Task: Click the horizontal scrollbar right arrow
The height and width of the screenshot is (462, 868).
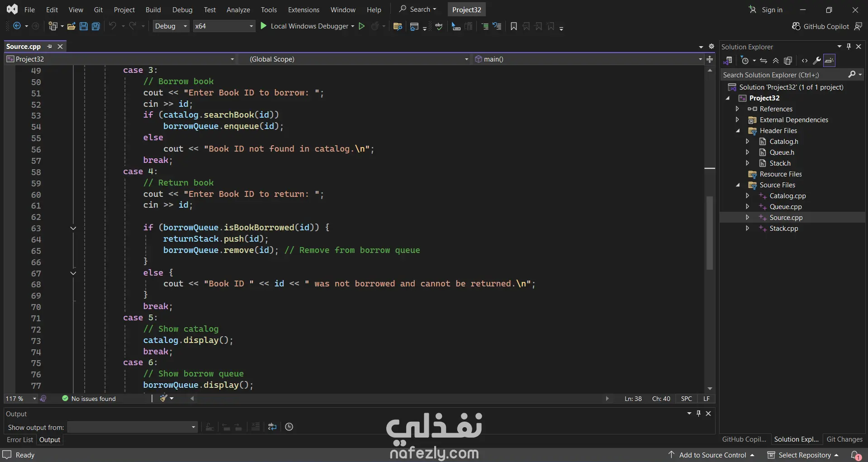Action: [x=607, y=399]
